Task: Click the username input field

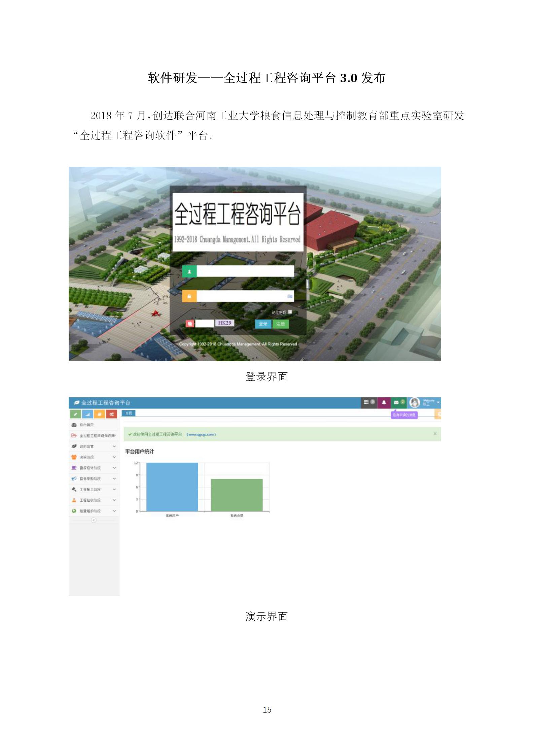Action: [245, 271]
